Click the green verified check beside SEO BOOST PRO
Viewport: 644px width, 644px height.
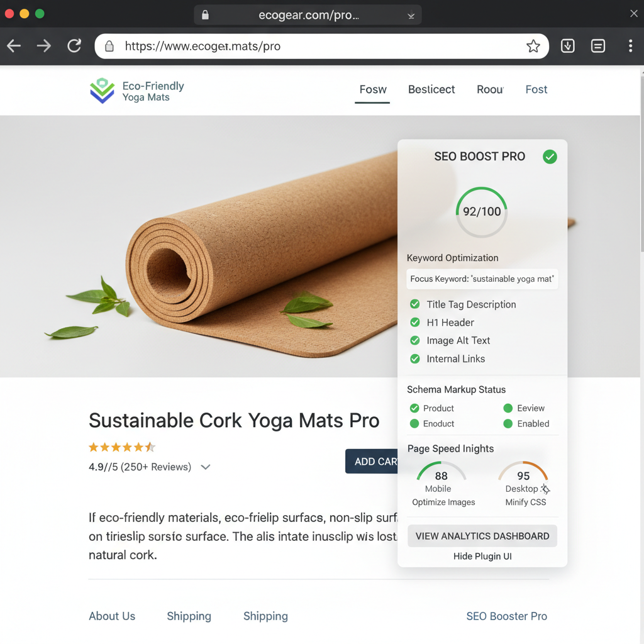click(550, 157)
